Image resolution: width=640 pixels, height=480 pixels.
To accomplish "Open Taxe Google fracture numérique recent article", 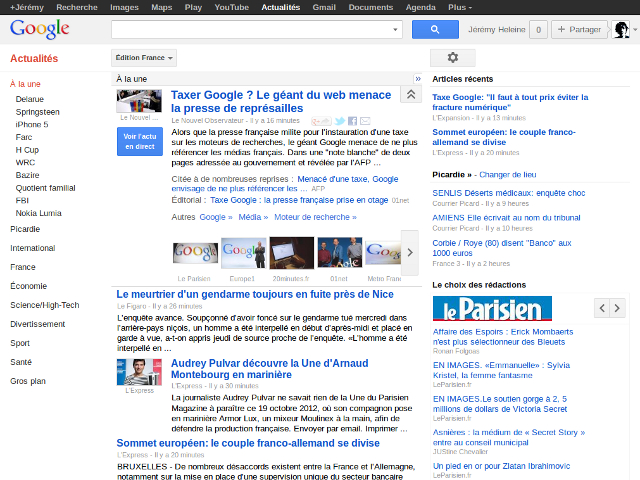I will (x=510, y=102).
